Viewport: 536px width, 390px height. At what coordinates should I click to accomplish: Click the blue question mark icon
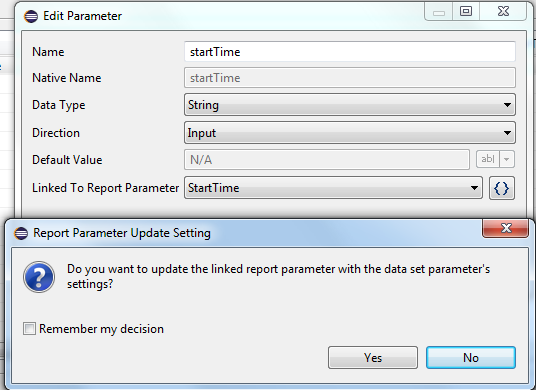tap(39, 277)
